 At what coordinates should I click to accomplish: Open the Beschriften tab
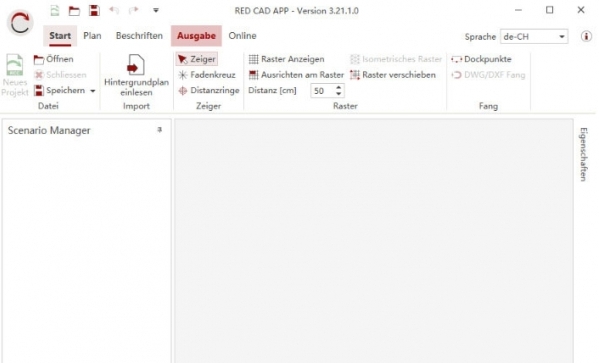139,36
